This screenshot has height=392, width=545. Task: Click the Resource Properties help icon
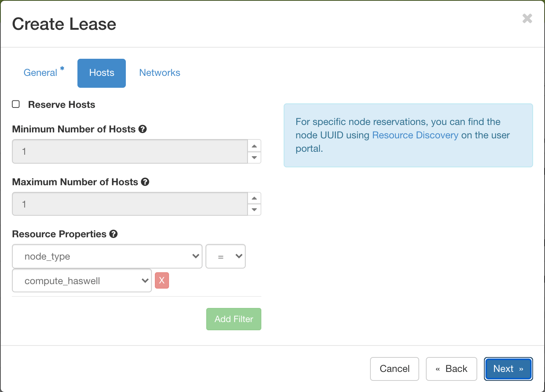[114, 234]
